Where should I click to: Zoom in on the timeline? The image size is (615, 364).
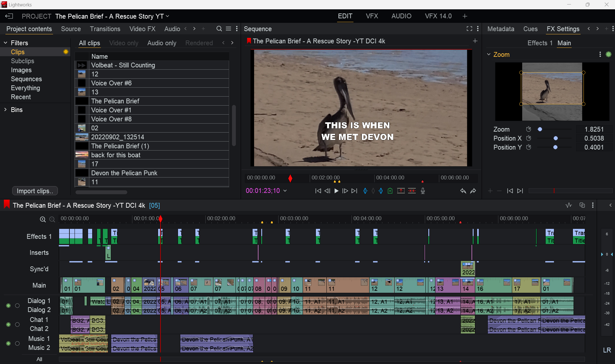[x=43, y=219]
